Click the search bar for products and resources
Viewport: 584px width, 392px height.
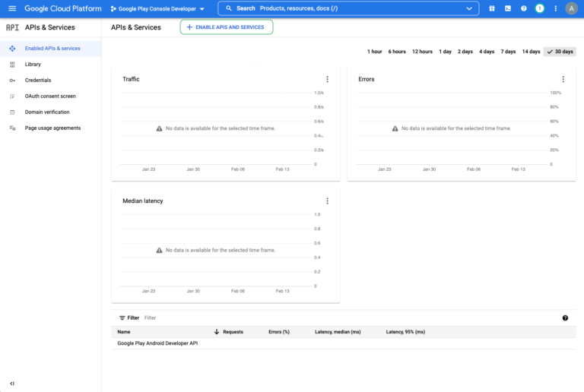[348, 8]
